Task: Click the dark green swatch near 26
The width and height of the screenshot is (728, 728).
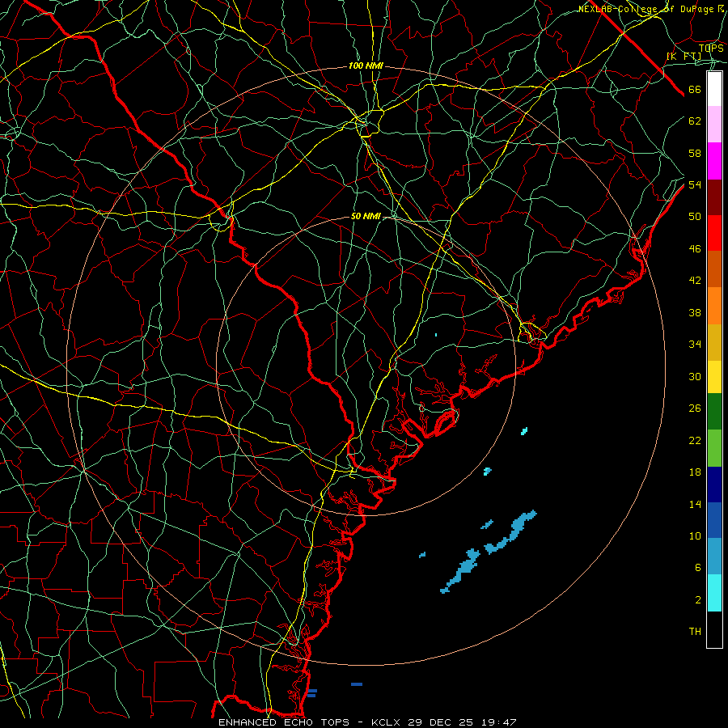Action: 714,412
